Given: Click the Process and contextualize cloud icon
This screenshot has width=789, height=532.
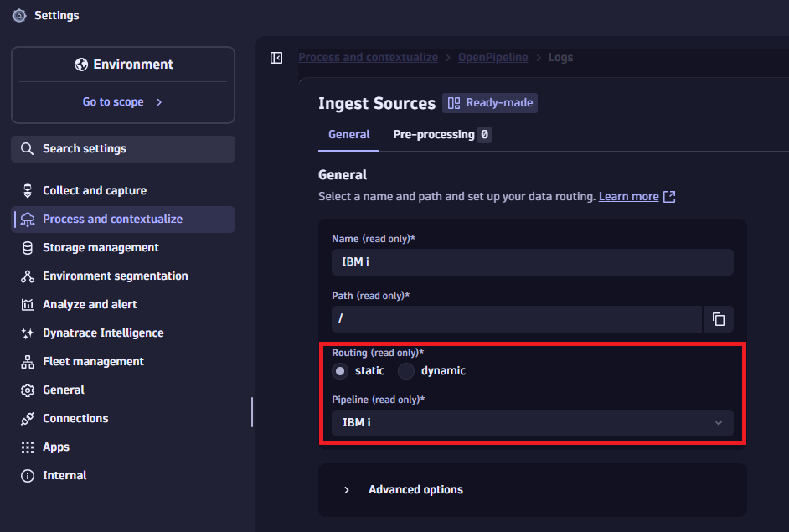Looking at the screenshot, I should click(x=28, y=220).
